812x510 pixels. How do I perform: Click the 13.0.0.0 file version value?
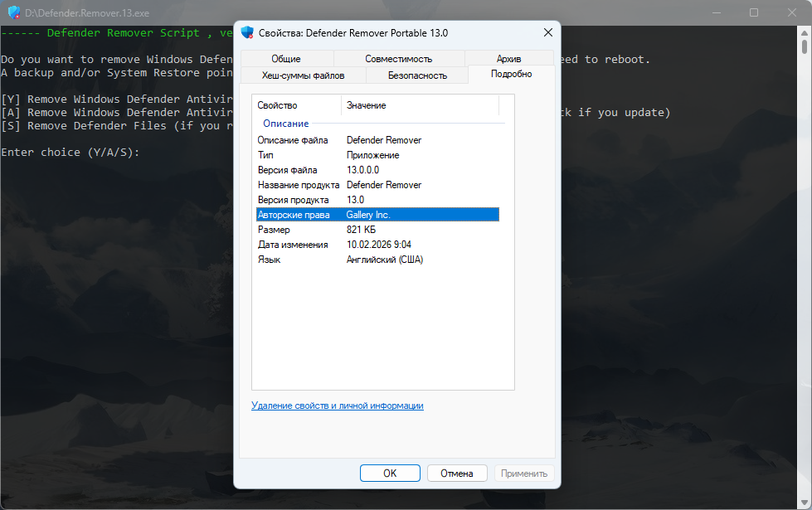point(362,170)
